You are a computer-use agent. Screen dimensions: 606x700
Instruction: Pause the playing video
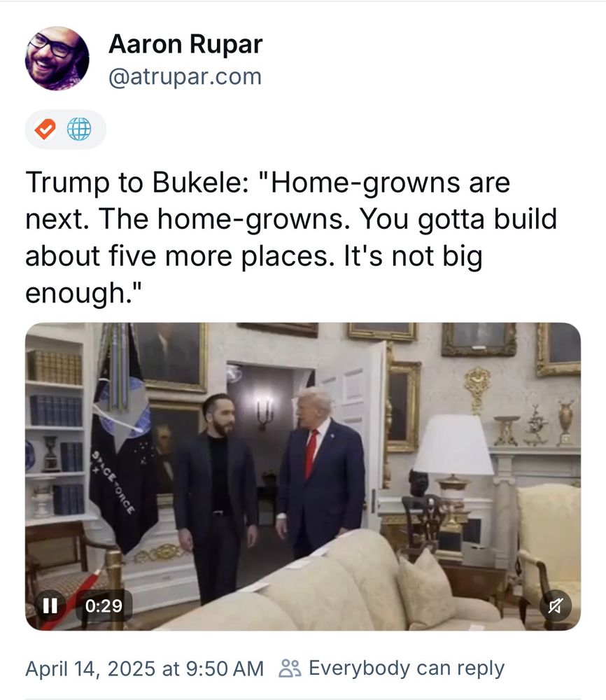pos(50,605)
